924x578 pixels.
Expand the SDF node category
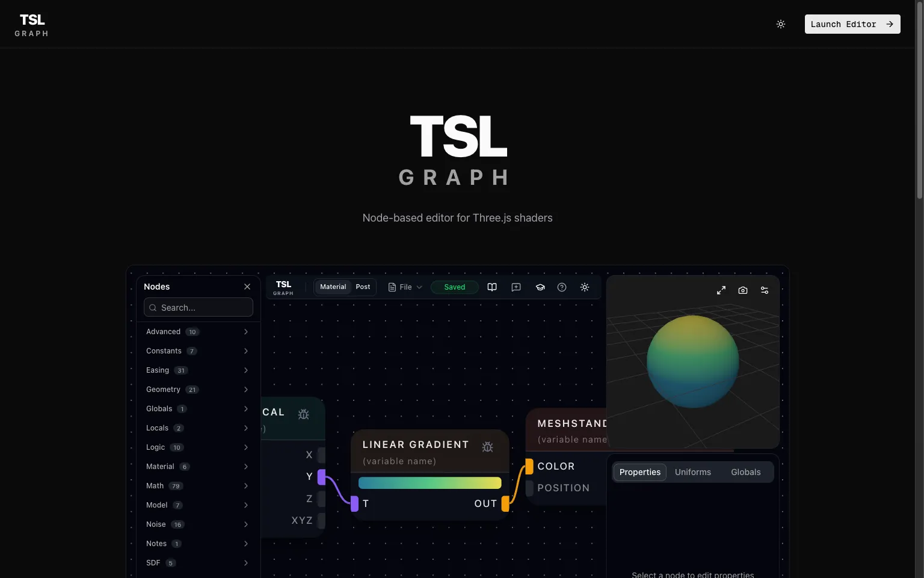[197, 563]
